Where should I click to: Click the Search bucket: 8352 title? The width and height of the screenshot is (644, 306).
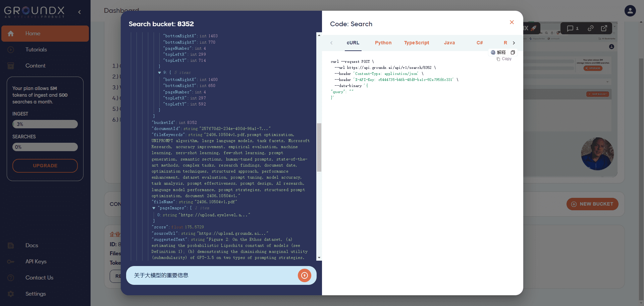pos(161,24)
